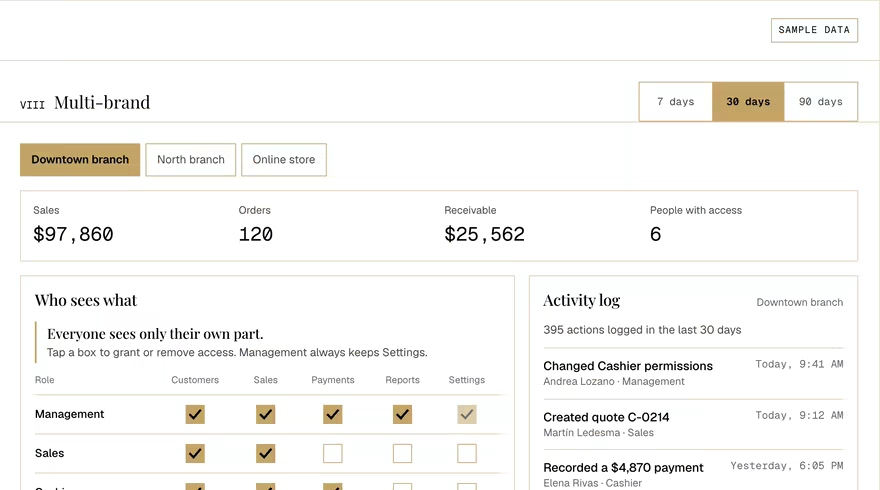
Task: Select the 7 days range
Action: pos(676,102)
